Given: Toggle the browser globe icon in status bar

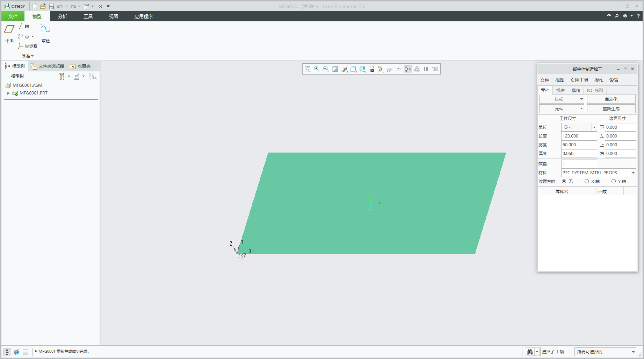Looking at the screenshot, I should [16, 352].
